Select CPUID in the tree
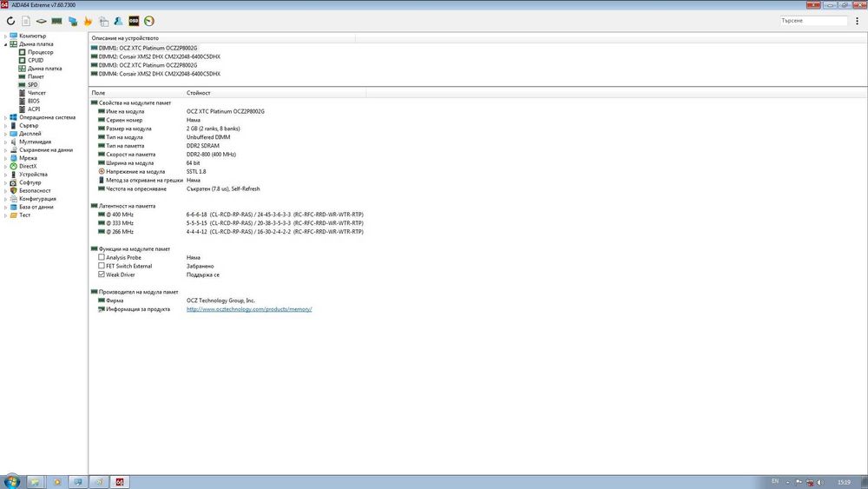 (36, 60)
